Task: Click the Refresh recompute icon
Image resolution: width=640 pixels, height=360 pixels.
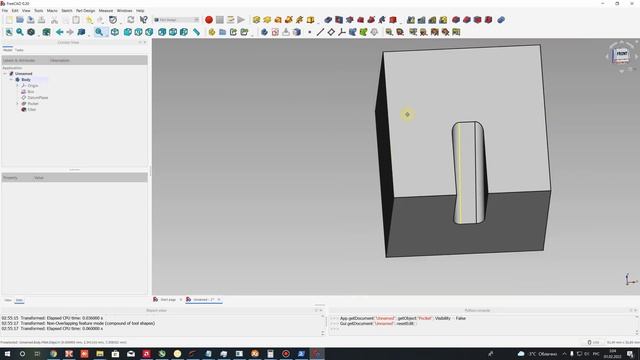Action: point(131,20)
